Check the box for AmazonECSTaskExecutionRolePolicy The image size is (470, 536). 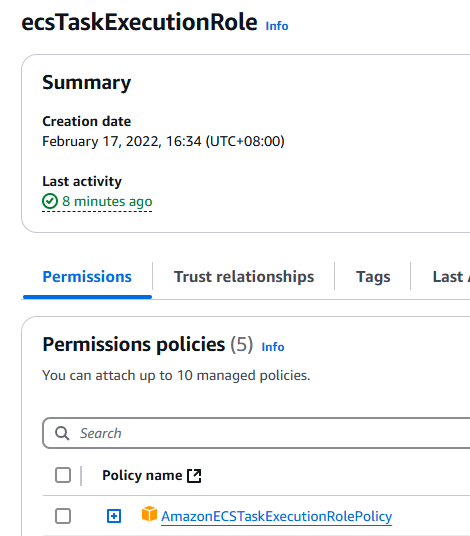point(63,516)
